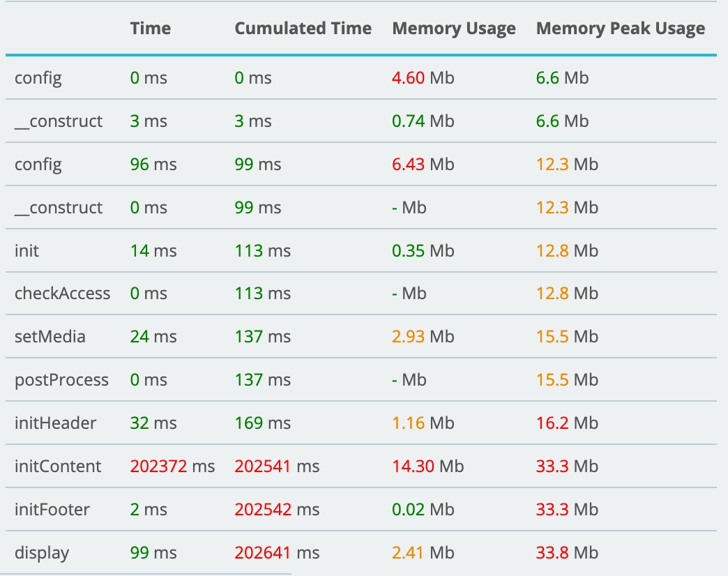
Task: Click the 202641 ms cumulated time value
Action: tap(277, 553)
